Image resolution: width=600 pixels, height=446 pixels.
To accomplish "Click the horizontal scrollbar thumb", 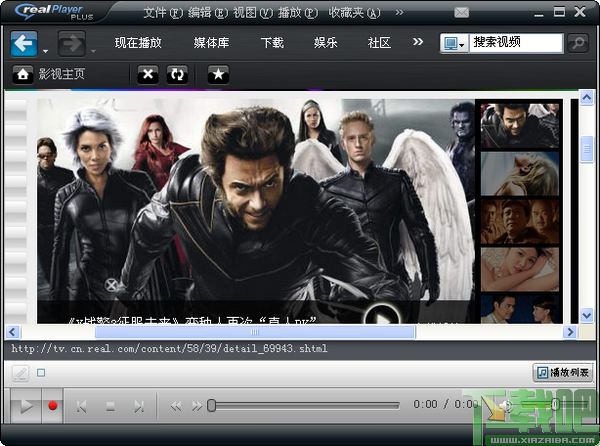I will point(255,332).
